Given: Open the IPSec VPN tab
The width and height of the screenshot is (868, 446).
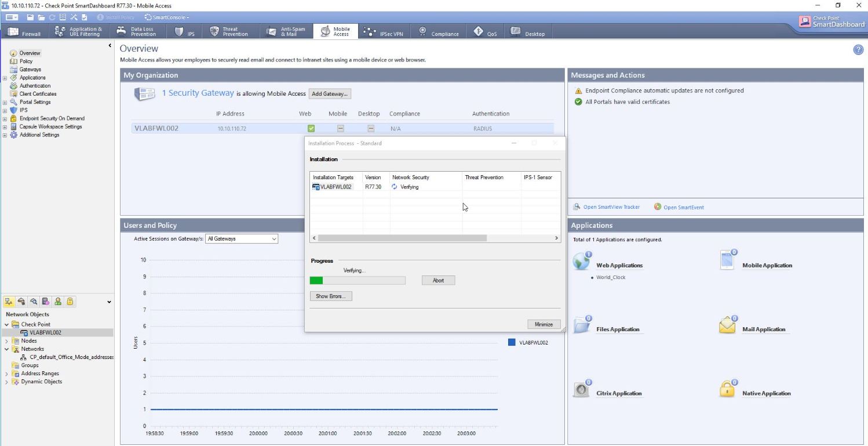Looking at the screenshot, I should coord(383,32).
